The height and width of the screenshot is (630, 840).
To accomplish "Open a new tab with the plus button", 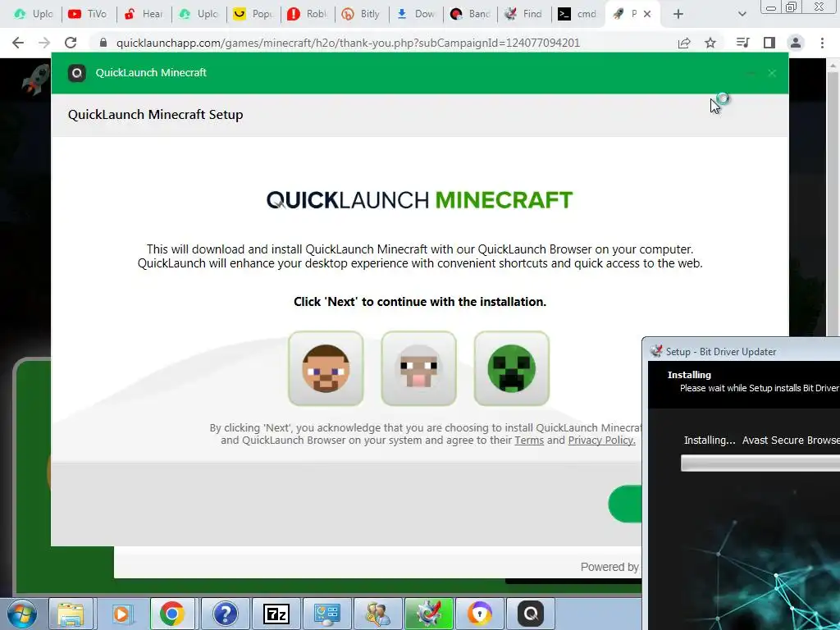I will pos(678,15).
